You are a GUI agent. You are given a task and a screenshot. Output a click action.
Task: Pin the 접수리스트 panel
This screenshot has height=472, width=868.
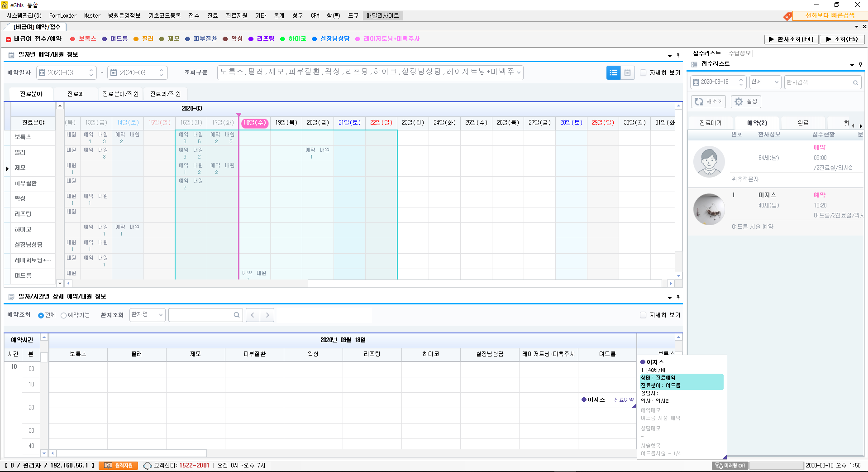coord(860,64)
